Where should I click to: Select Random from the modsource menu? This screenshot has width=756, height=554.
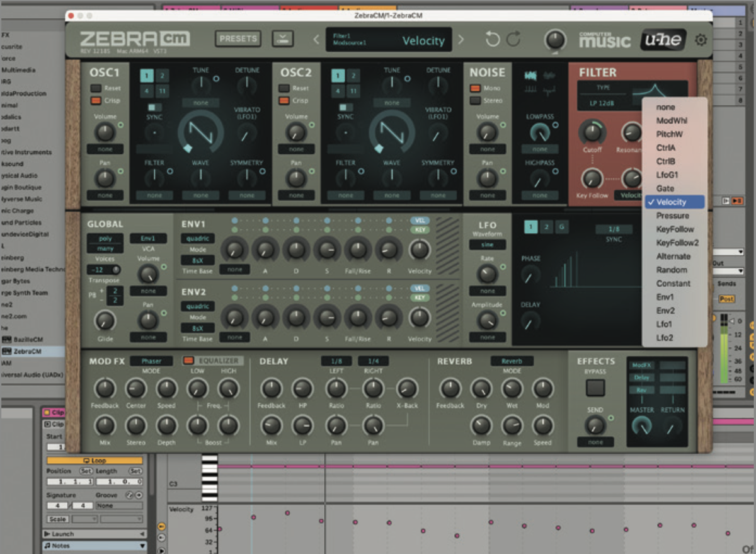673,270
